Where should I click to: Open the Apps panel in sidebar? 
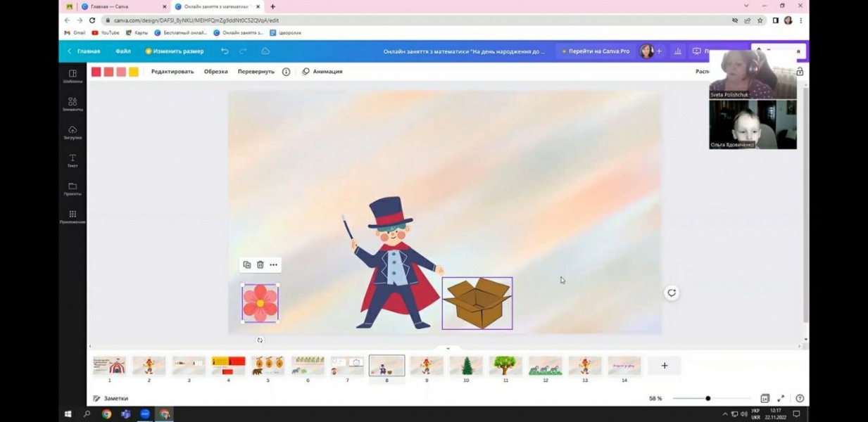click(x=73, y=217)
